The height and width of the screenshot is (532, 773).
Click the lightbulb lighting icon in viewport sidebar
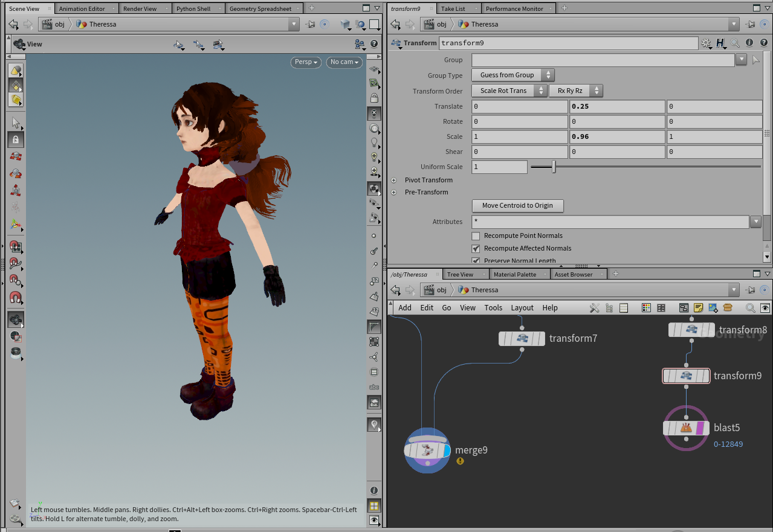coord(374,143)
